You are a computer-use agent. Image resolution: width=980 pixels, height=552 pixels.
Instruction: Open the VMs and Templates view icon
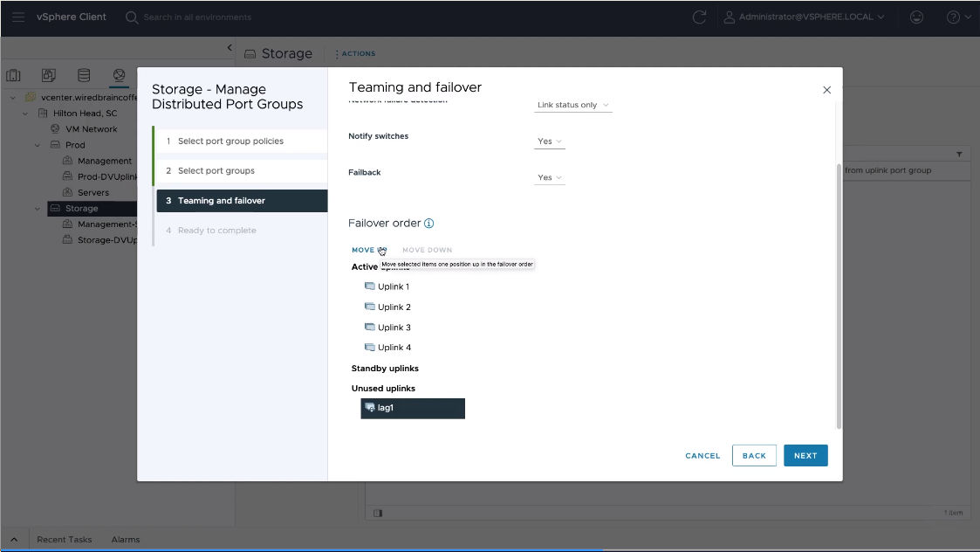[x=49, y=75]
